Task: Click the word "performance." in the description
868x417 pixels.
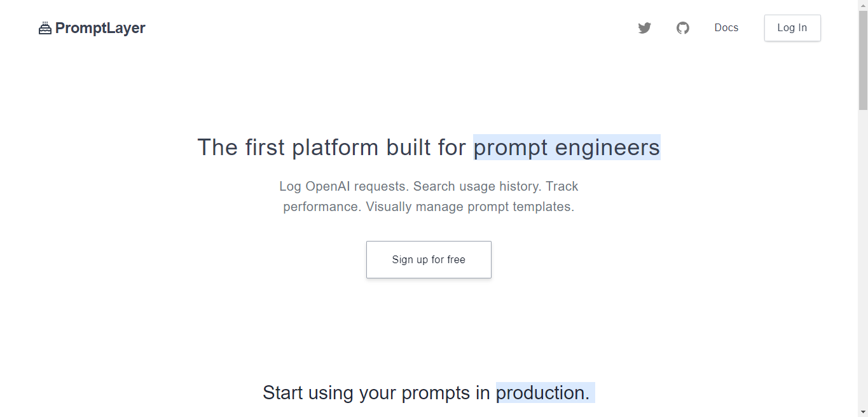Action: (322, 207)
